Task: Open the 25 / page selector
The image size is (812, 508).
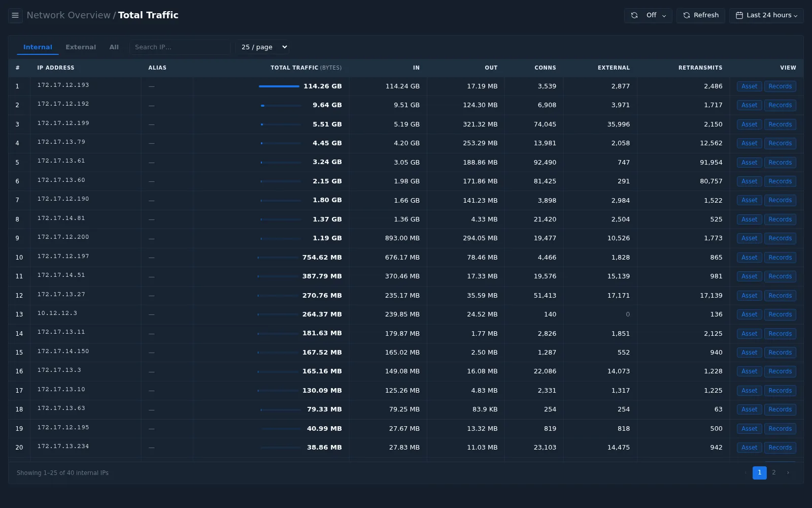Action: pos(262,47)
